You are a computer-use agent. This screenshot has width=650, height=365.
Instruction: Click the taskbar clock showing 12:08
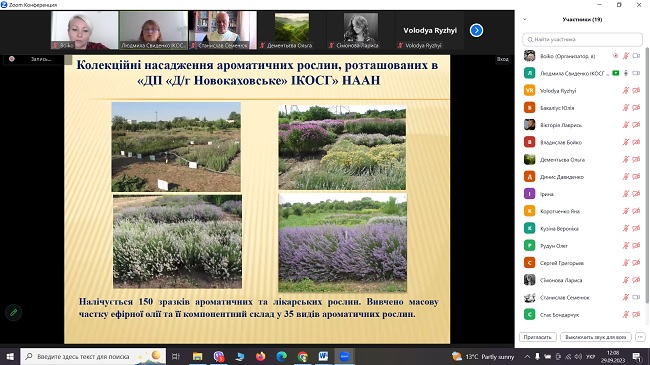[x=613, y=356]
